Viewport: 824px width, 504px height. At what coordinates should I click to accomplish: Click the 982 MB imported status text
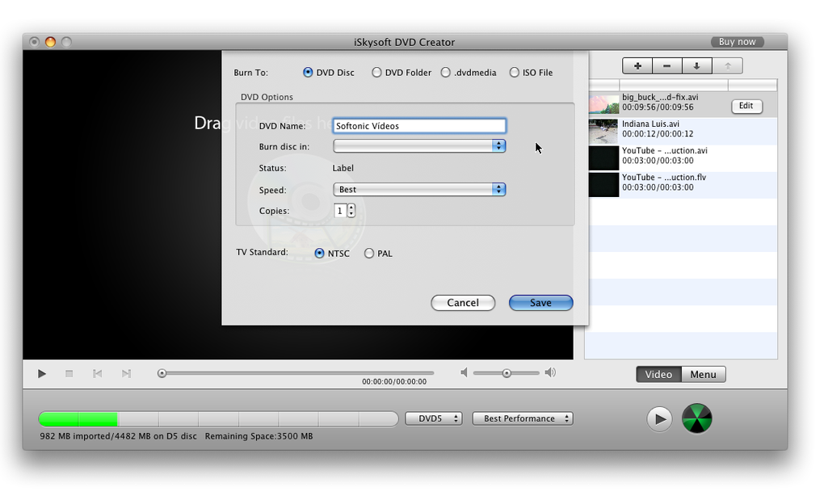tap(118, 436)
